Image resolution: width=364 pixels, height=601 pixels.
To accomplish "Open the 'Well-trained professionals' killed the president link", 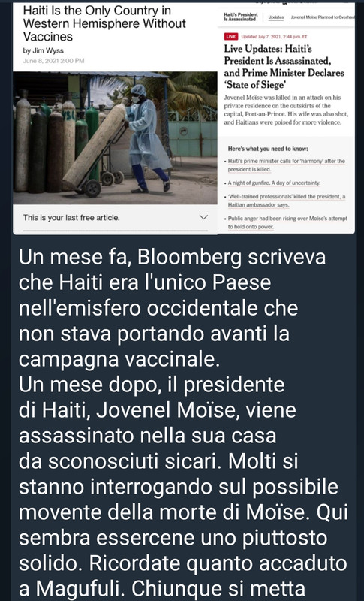I will [286, 201].
